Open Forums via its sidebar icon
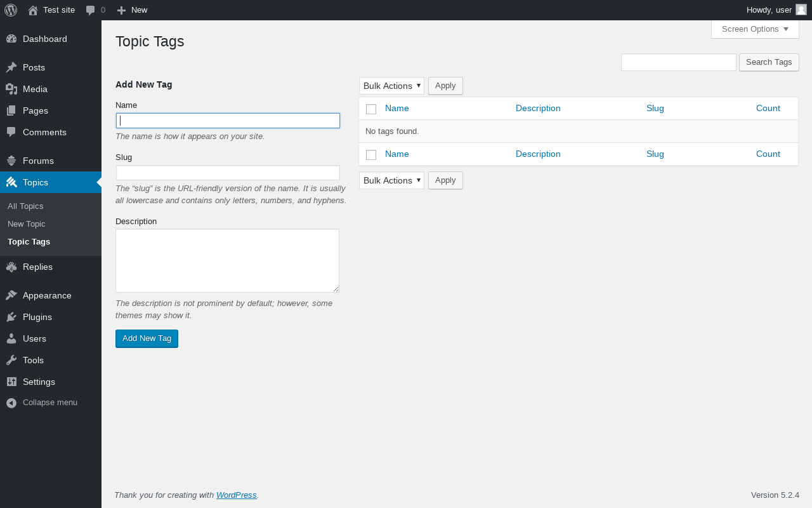Viewport: 812px width, 508px height. [11, 161]
